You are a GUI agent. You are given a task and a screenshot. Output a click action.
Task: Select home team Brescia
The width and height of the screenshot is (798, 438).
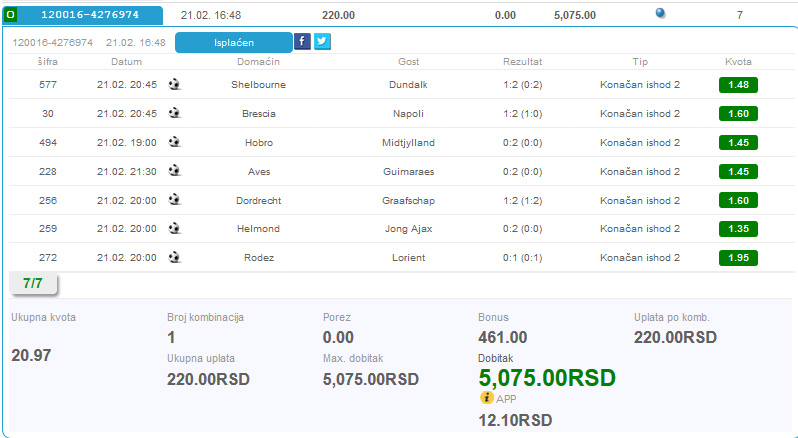[x=259, y=113]
